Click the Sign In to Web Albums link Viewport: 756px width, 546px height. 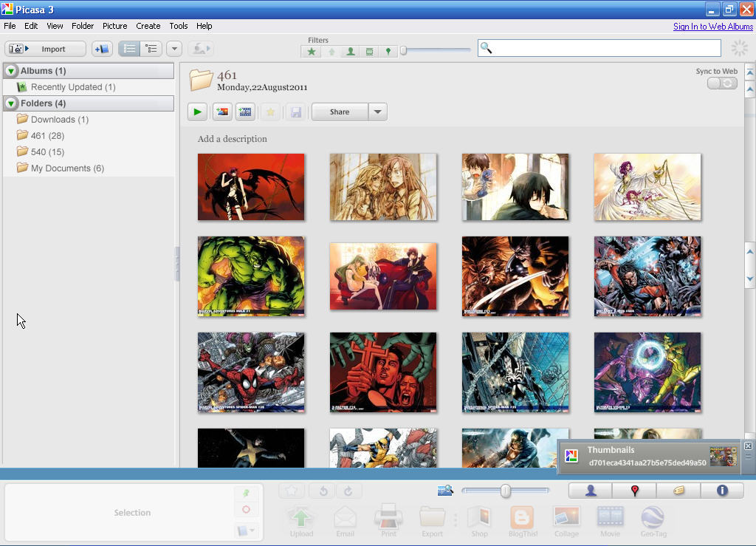point(712,26)
